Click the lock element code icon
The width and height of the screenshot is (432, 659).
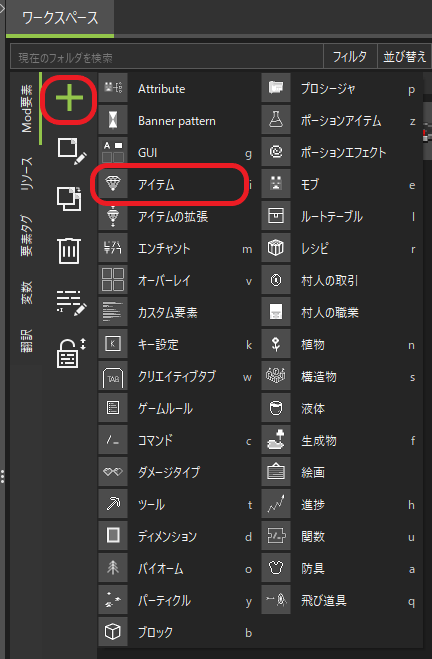[x=71, y=352]
